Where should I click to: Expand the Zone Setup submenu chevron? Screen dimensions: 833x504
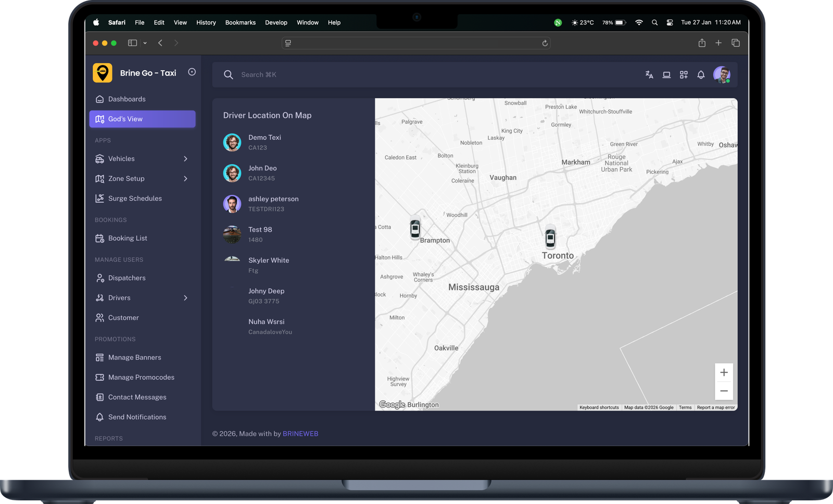[185, 178]
